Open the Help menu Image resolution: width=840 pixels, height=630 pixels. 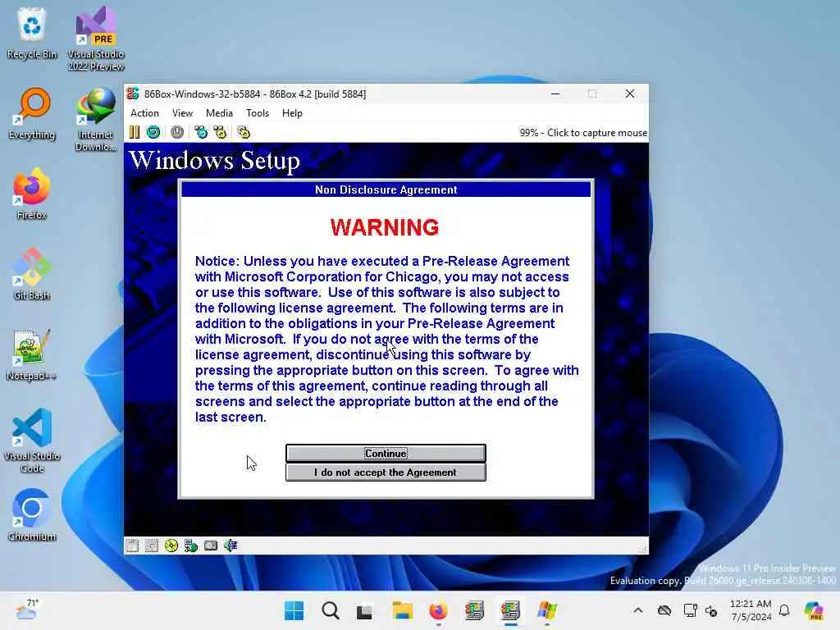tap(292, 113)
